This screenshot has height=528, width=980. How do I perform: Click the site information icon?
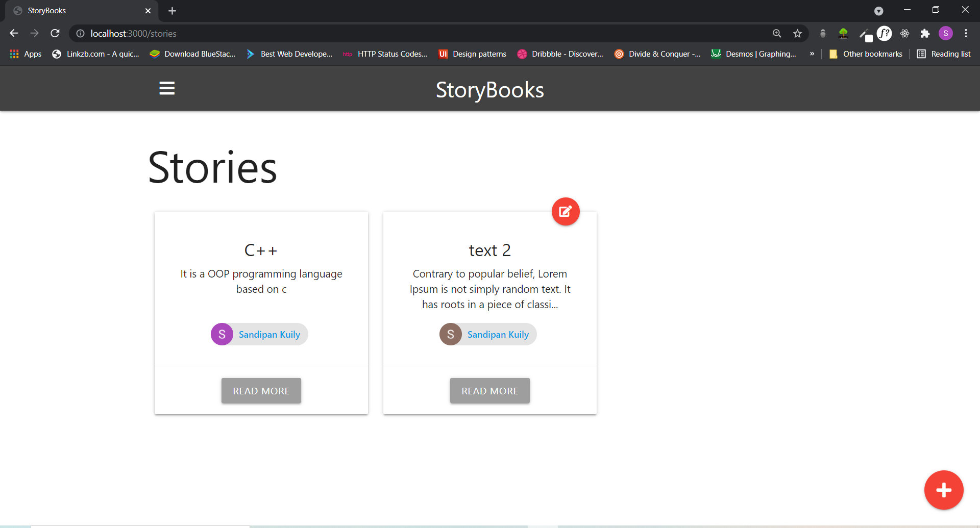(x=80, y=33)
